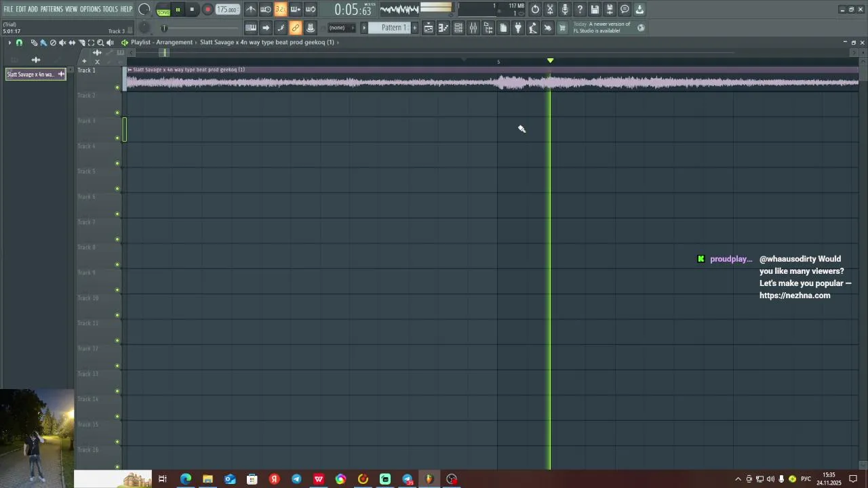Open the Piano roll icon
The width and height of the screenshot is (868, 488).
click(443, 28)
